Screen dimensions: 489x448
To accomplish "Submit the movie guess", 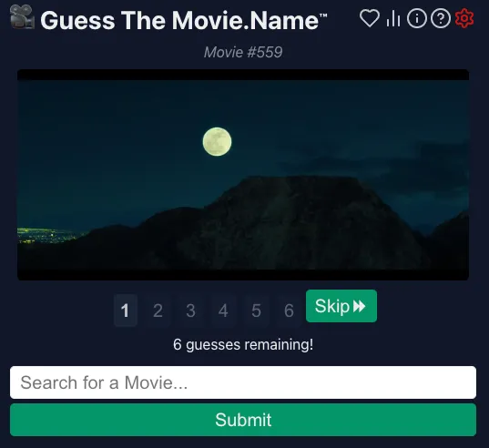I will point(243,420).
